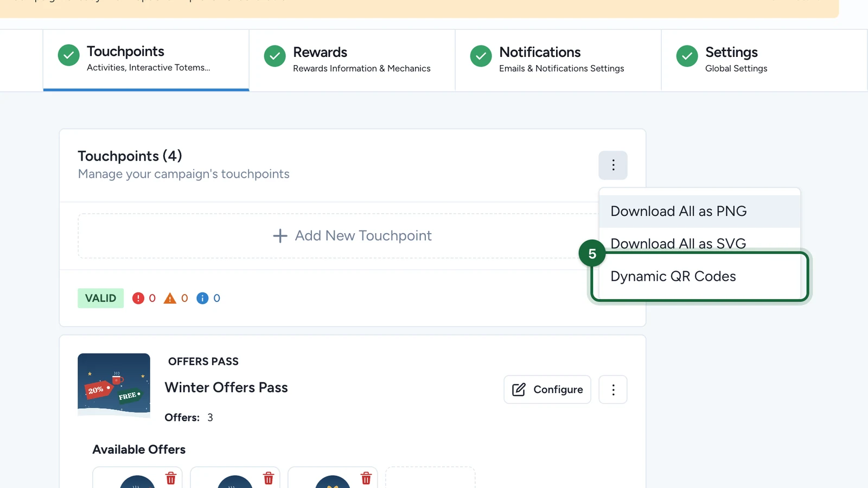Delete the second available offer card
Image resolution: width=868 pixels, height=488 pixels.
(x=269, y=478)
